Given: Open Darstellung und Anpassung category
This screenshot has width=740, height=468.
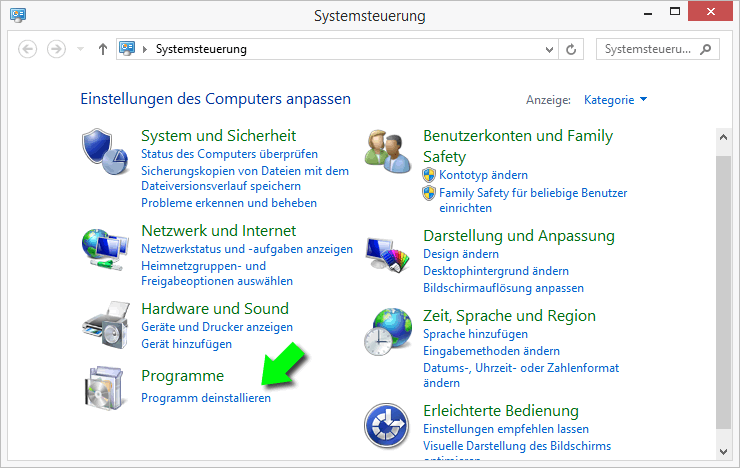Looking at the screenshot, I should (519, 236).
